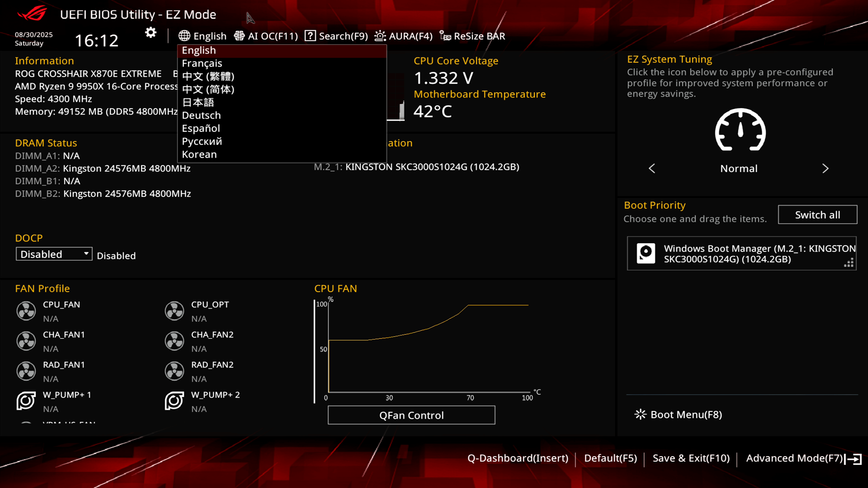Click the CPU_FAN fan icon

pyautogui.click(x=26, y=311)
